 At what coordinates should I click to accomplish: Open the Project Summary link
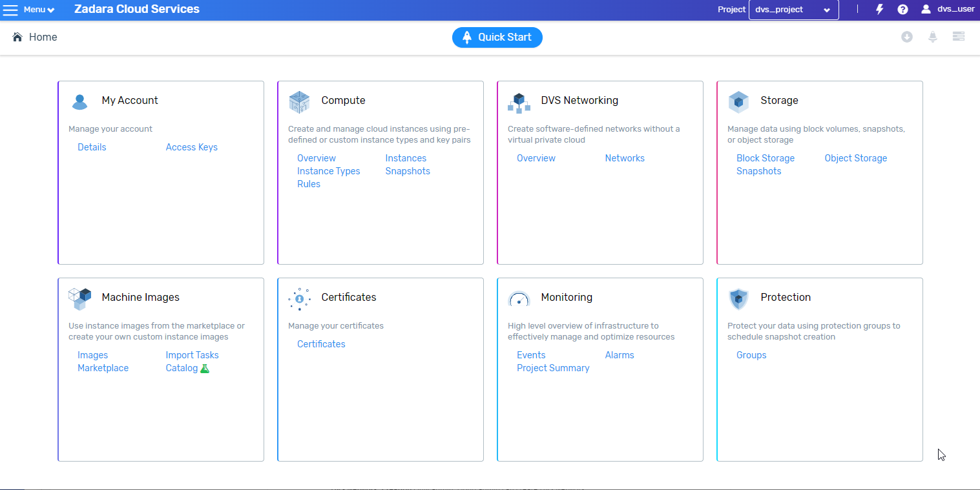pyautogui.click(x=553, y=368)
